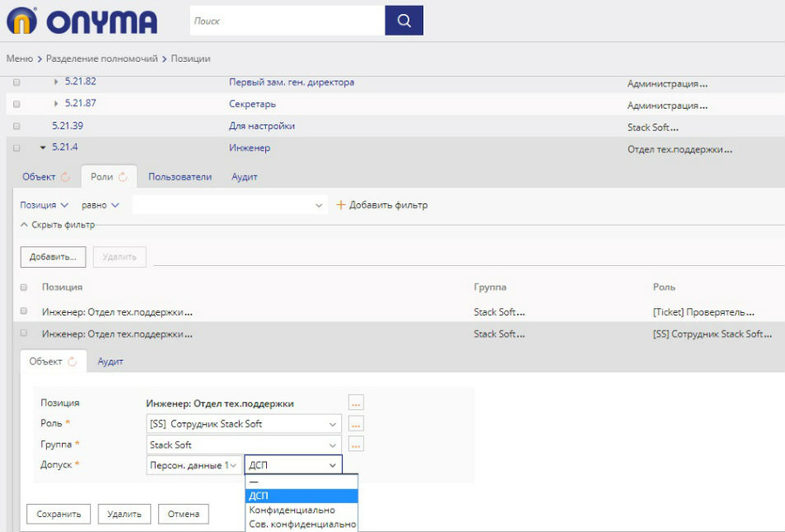This screenshot has height=532, width=785.
Task: Tick checkbox for row 5.21.82
Action: coord(17,82)
